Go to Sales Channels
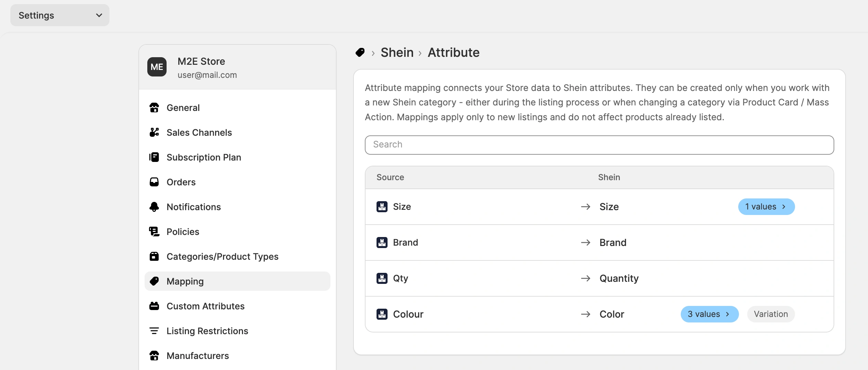The image size is (868, 370). pos(237,133)
